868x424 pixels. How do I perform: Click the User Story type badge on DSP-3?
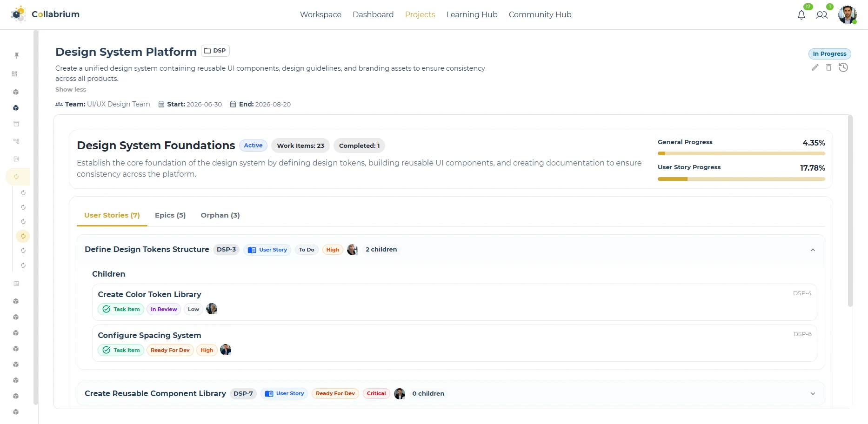[267, 250]
